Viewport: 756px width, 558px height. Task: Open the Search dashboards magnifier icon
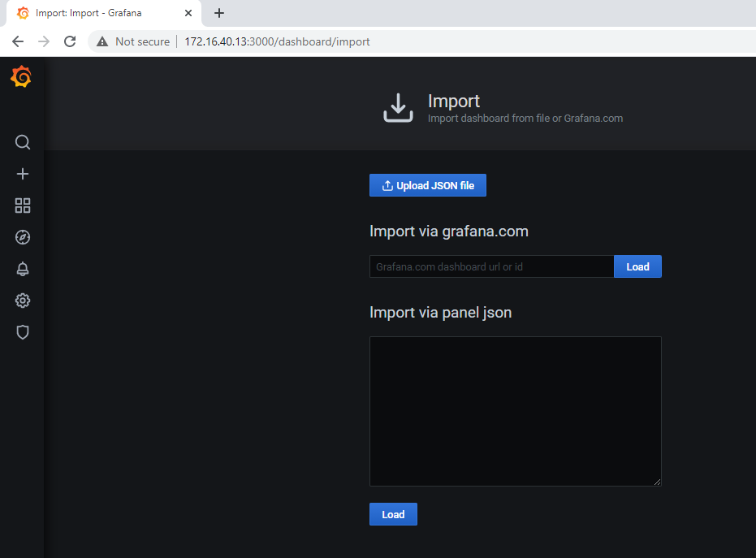(23, 142)
